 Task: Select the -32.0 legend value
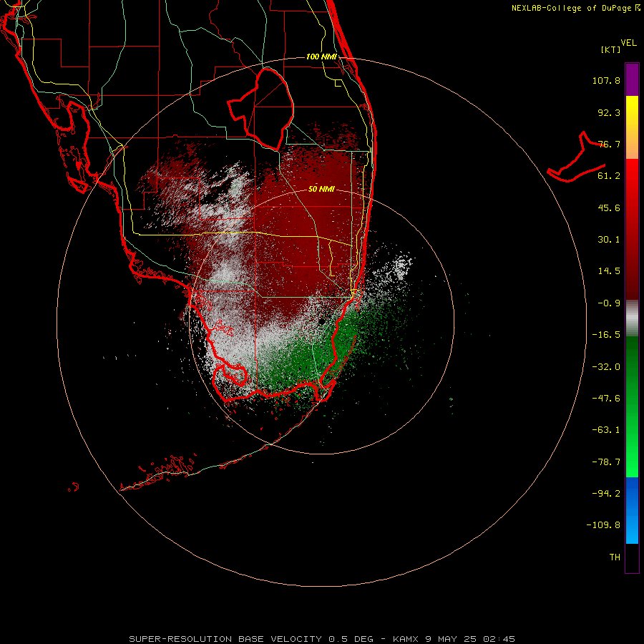click(x=606, y=367)
